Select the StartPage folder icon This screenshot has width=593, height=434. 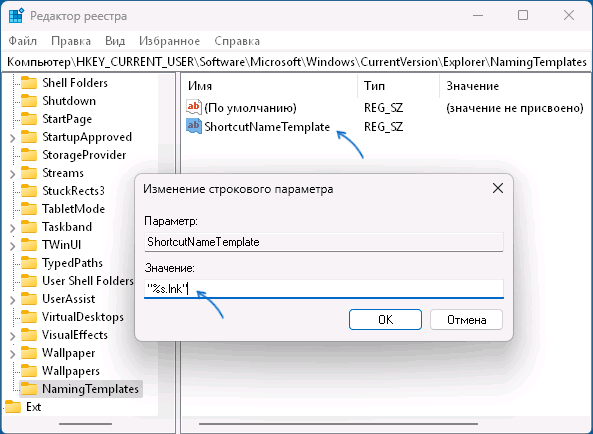[29, 119]
